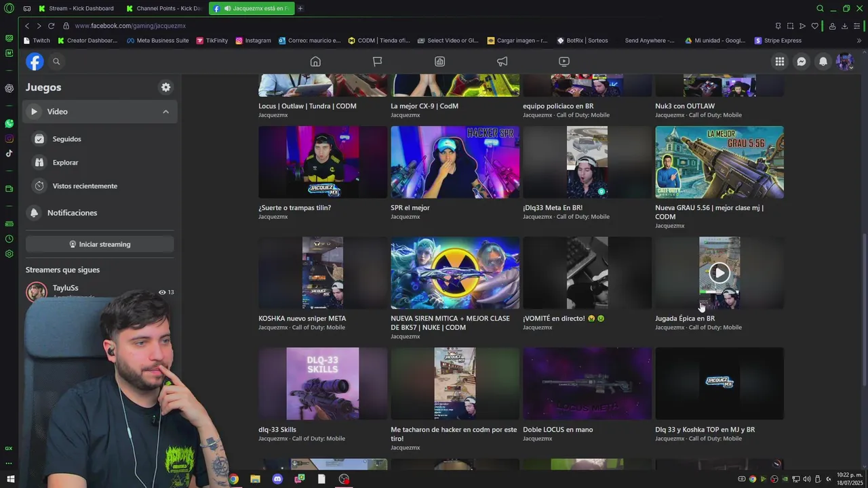Open Notificaciones in the left panel
868x488 pixels.
[x=100, y=213]
